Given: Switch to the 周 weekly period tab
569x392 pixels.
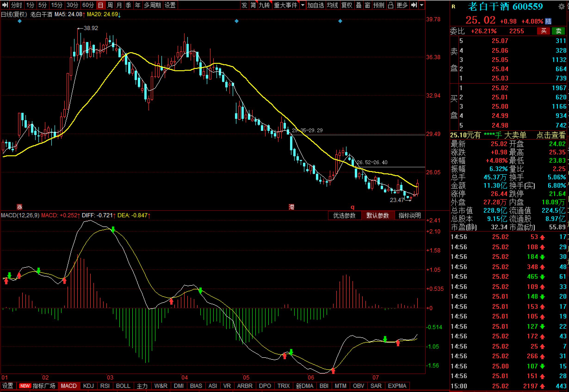Looking at the screenshot, I should pyautogui.click(x=110, y=5).
